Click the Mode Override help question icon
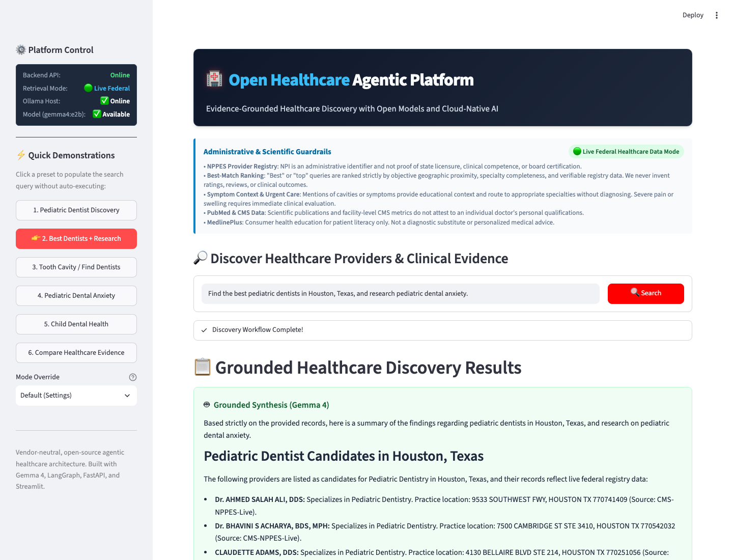733x560 pixels. click(x=133, y=377)
